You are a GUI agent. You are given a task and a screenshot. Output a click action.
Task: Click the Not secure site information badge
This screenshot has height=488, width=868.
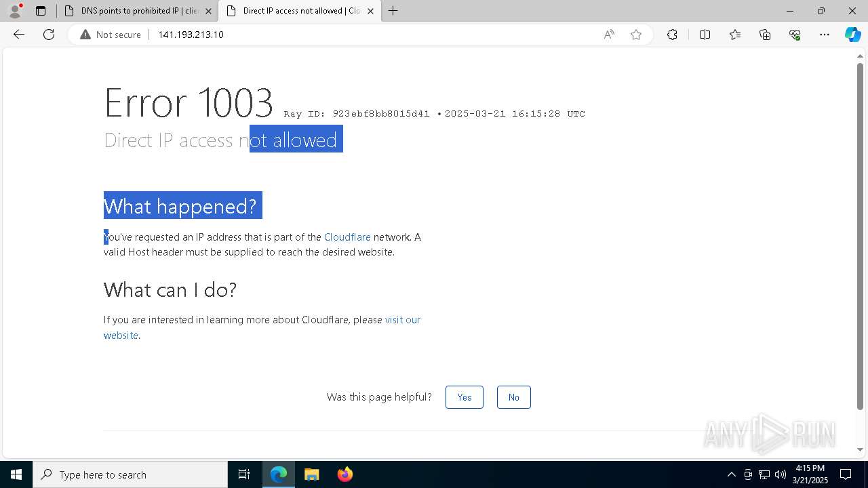pos(111,35)
